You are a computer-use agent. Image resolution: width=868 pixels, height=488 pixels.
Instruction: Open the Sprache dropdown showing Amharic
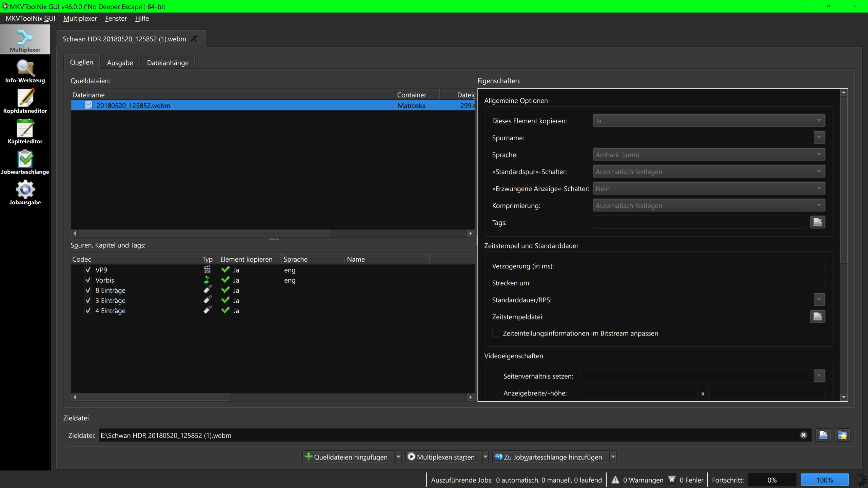709,155
